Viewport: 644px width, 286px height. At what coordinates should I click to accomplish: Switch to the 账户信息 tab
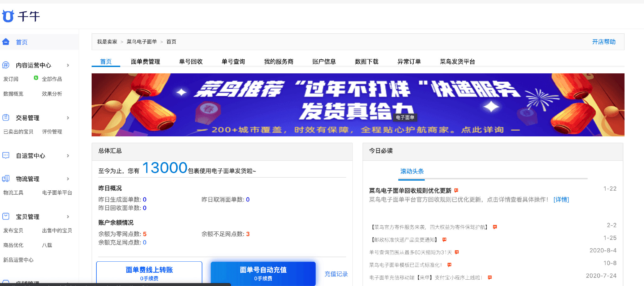tap(324, 61)
